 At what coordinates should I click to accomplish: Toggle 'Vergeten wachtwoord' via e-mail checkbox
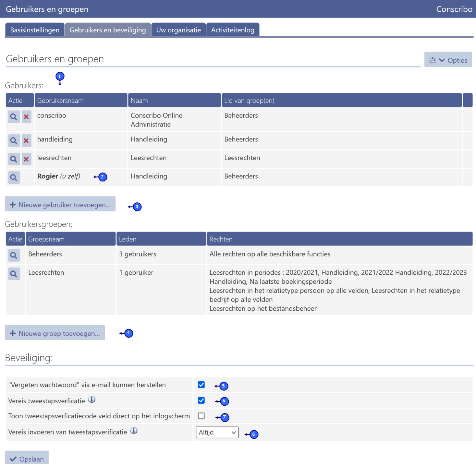pyautogui.click(x=201, y=385)
